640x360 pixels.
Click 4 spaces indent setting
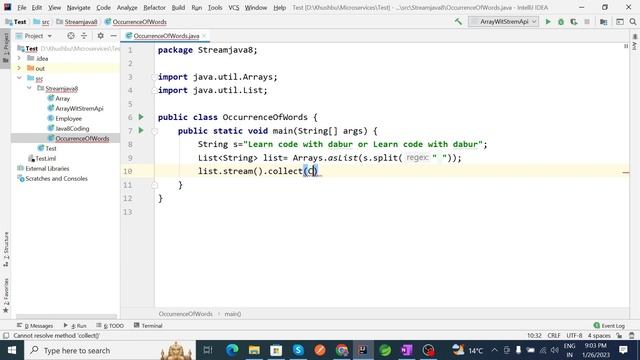[599, 336]
